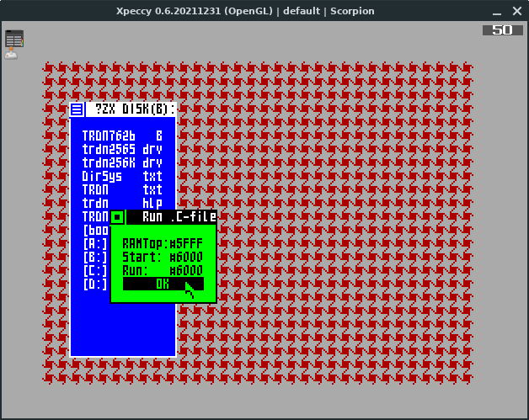
Task: Click the ZX DISK(B): panel title
Action: point(135,109)
